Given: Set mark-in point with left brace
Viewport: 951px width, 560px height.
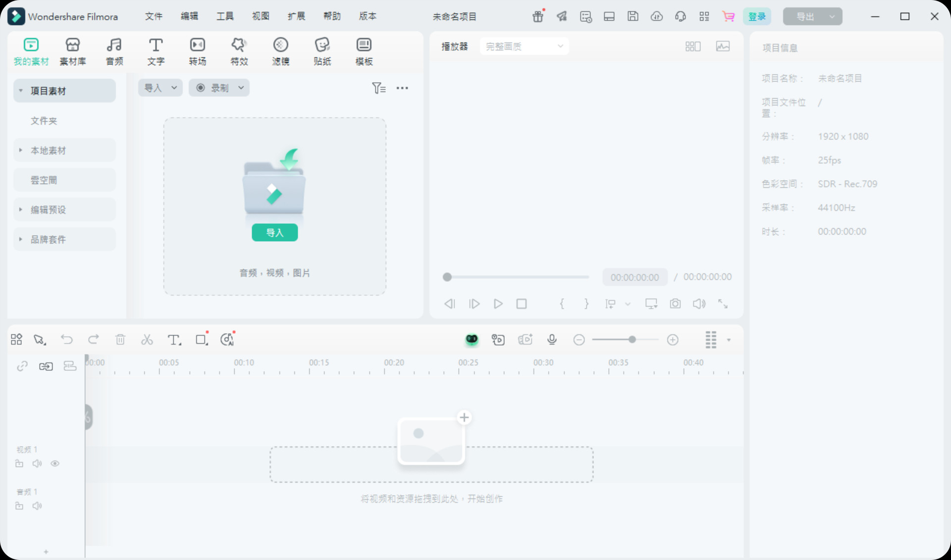Looking at the screenshot, I should click(x=562, y=304).
